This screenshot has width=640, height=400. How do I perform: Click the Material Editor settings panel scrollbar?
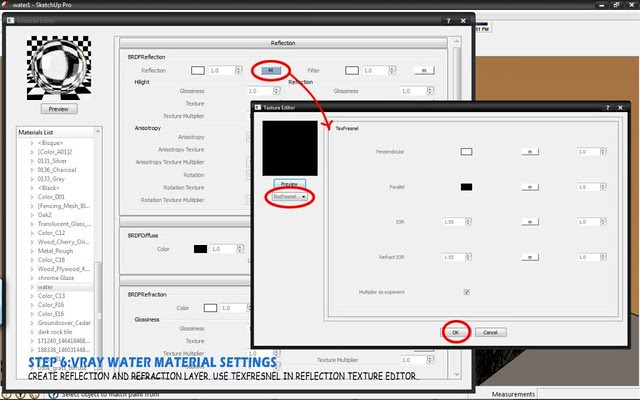pyautogui.click(x=457, y=208)
